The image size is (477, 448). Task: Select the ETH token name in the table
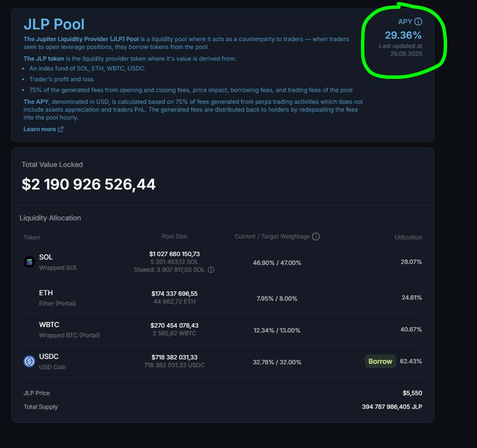pyautogui.click(x=46, y=293)
